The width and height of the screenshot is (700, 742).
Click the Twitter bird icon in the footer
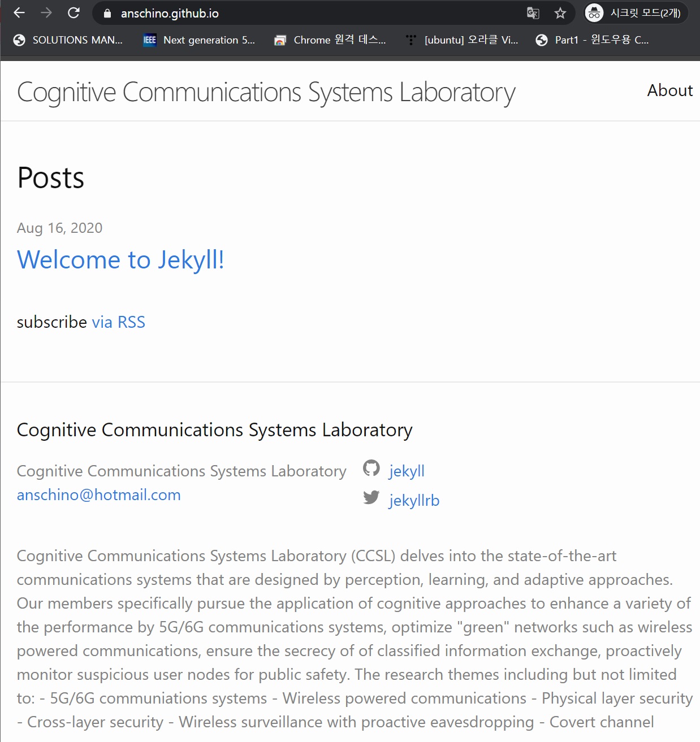[x=371, y=497]
